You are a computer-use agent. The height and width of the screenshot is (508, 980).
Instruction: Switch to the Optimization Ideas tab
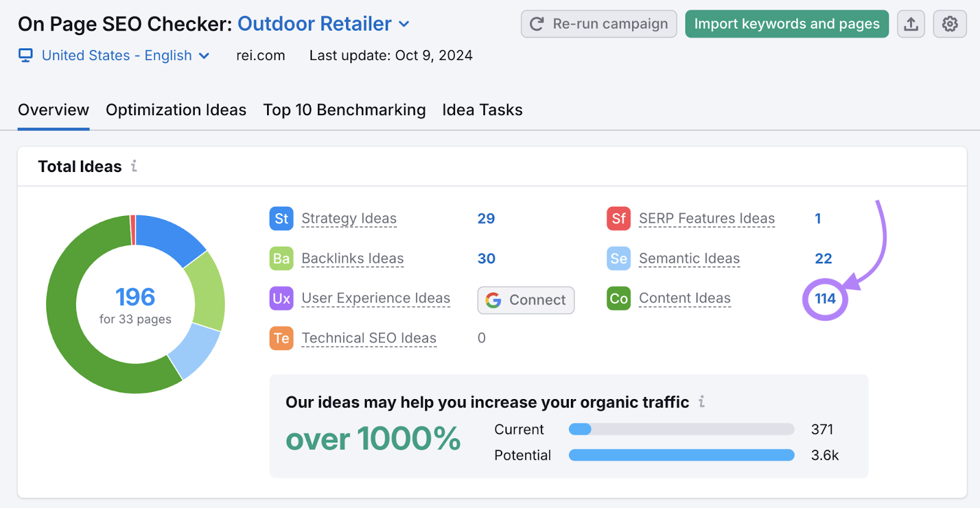pos(176,110)
